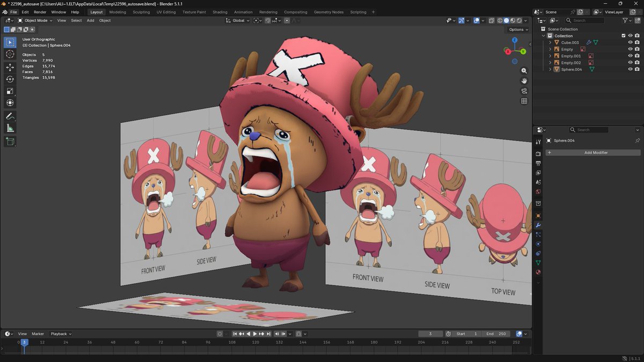Expand the Empty.002 outliner row

point(550,63)
